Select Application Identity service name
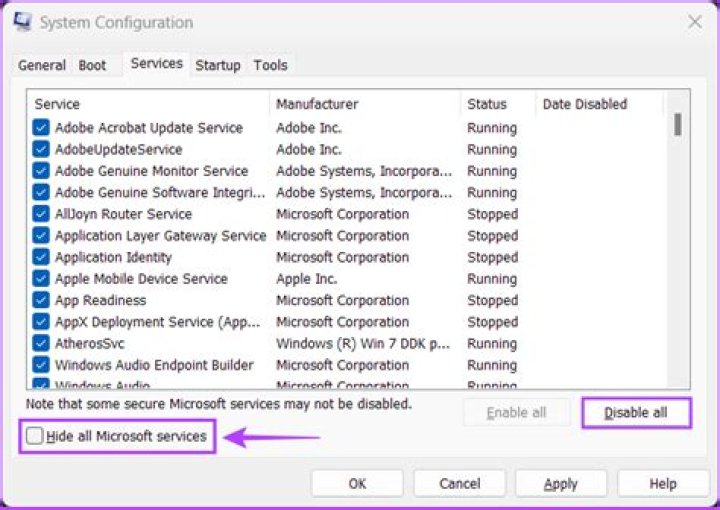Screen dimensions: 720x510 (x=113, y=257)
